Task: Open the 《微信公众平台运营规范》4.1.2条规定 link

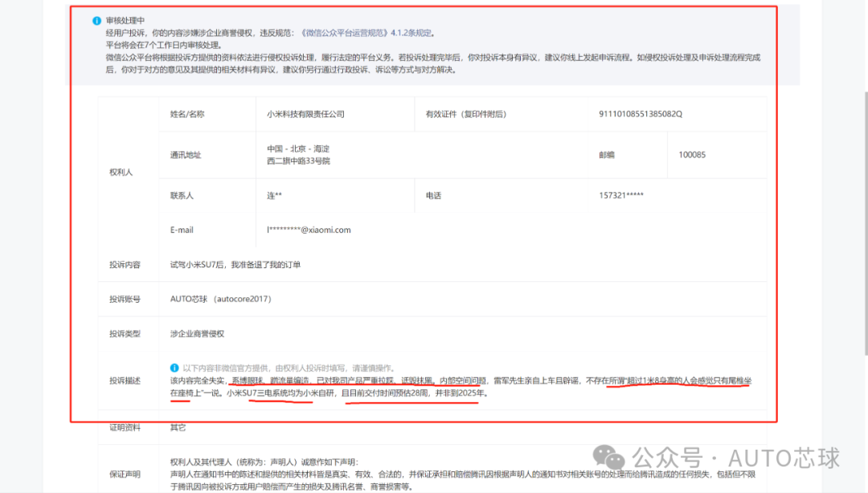Action: 366,33
